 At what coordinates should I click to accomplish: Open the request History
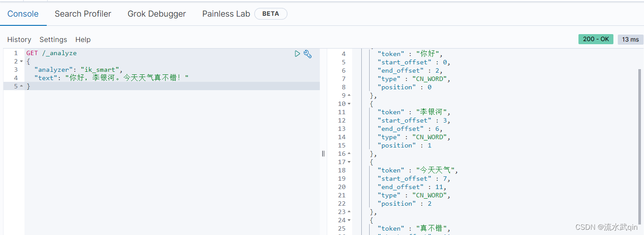(19, 39)
